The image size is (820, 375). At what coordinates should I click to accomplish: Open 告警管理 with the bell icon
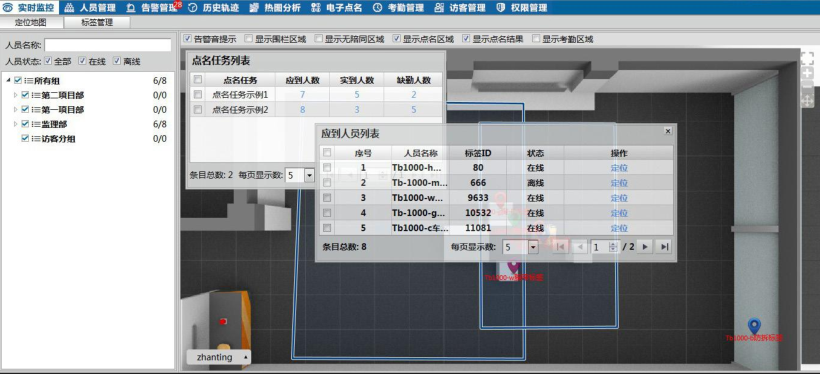[152, 8]
